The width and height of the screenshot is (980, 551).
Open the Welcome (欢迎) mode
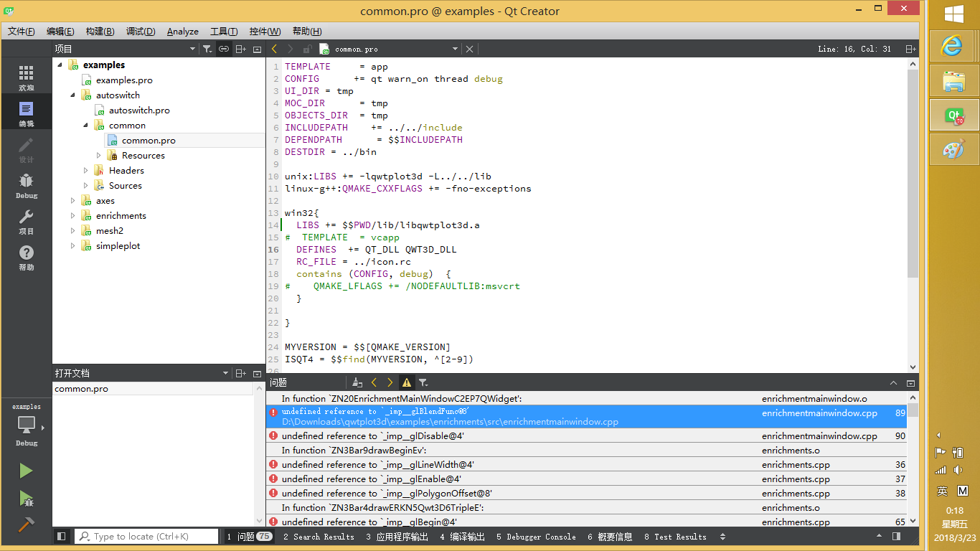pyautogui.click(x=26, y=77)
